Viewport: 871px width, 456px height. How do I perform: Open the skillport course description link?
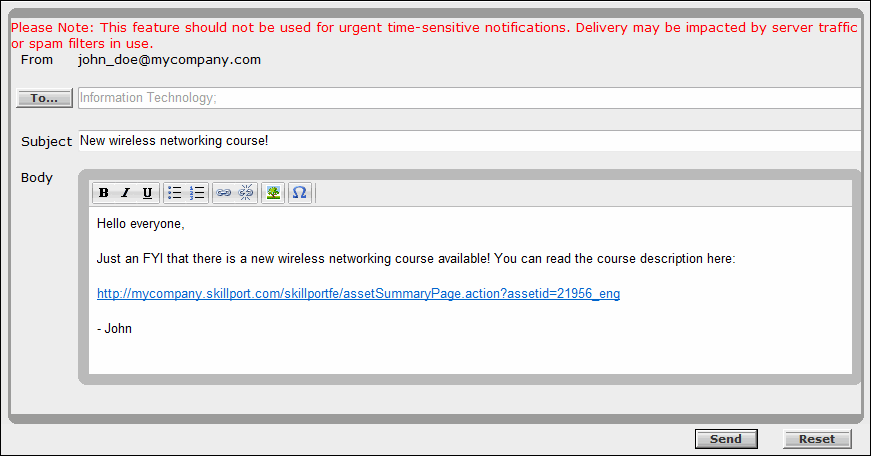pos(358,294)
